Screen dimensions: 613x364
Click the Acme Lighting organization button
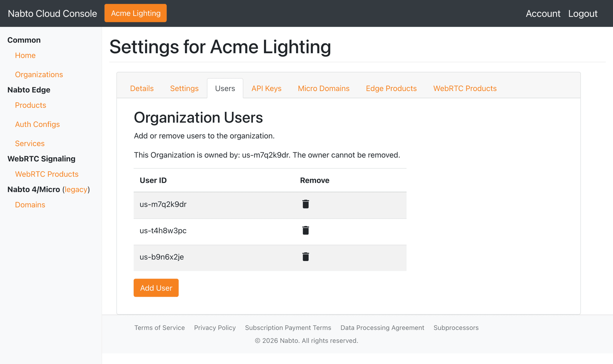click(x=136, y=13)
